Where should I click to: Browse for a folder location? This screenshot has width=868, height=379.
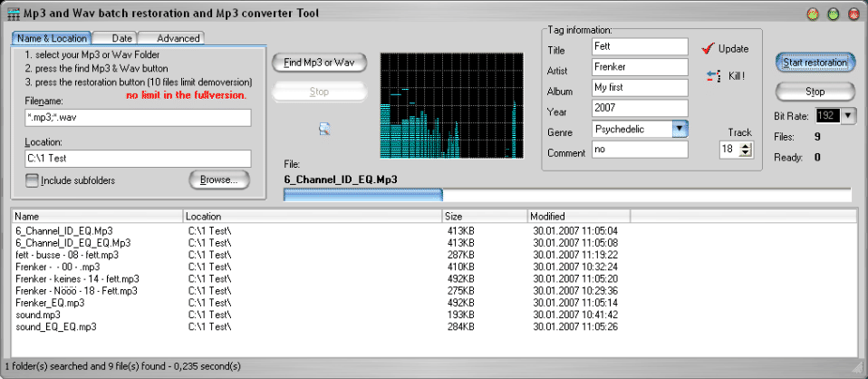[x=218, y=180]
